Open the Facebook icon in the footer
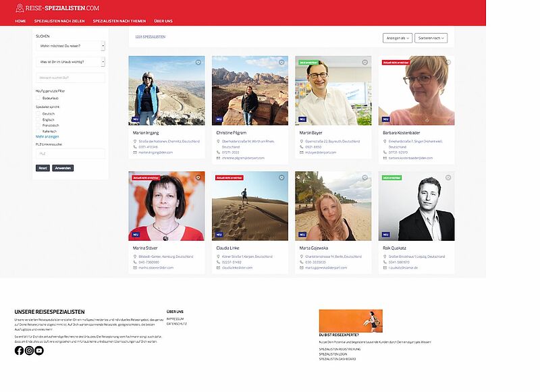The image size is (540, 392). click(x=18, y=351)
